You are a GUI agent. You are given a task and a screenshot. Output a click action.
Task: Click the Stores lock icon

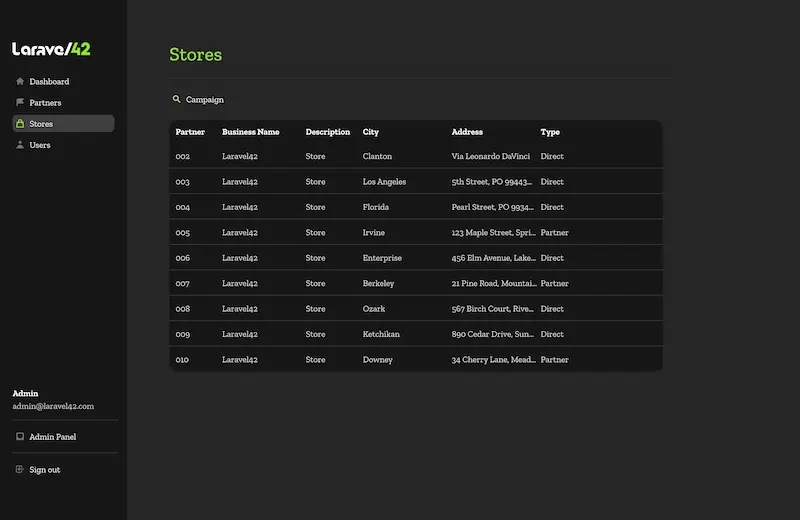tap(20, 123)
